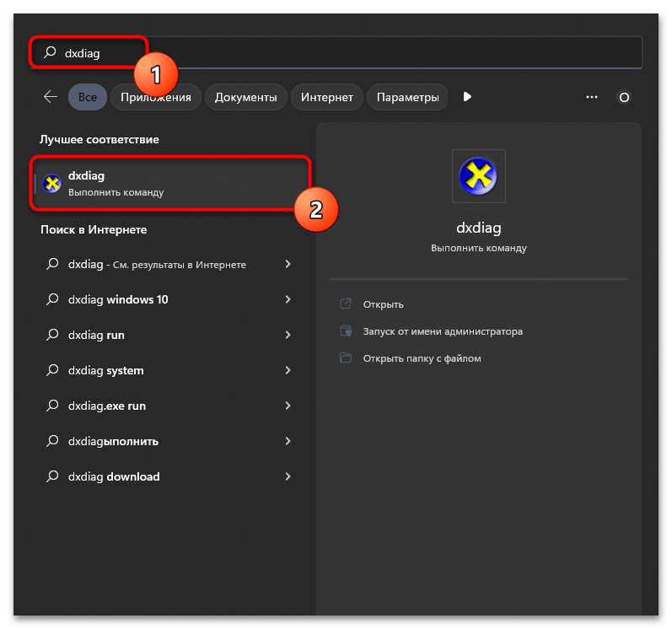Image resolution: width=672 pixels, height=629 pixels.
Task: Go back with the left arrow icon
Action: click(51, 97)
